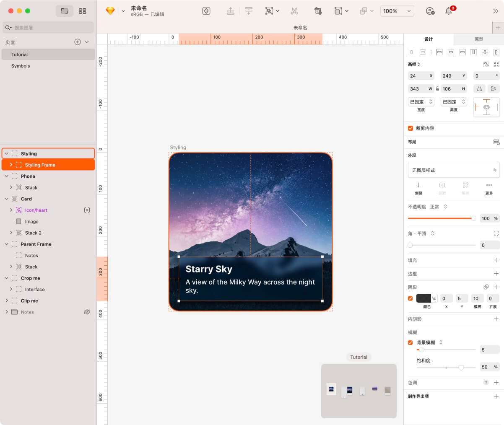
Task: Switch sidebar to components grid view
Action: 83,11
